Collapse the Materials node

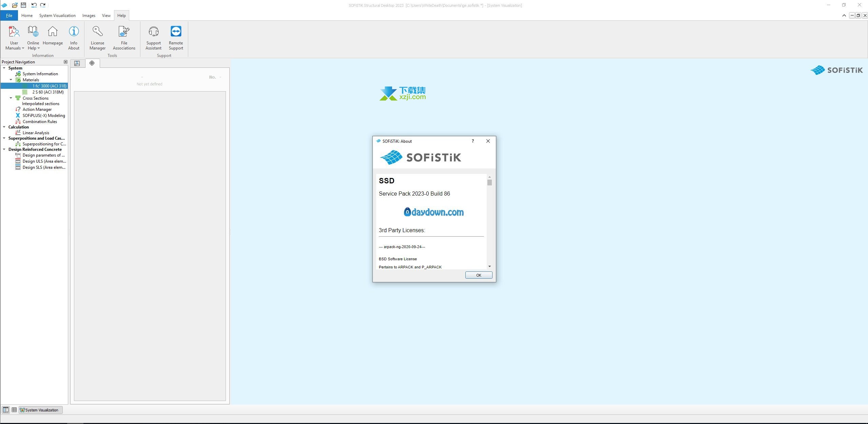click(x=11, y=80)
